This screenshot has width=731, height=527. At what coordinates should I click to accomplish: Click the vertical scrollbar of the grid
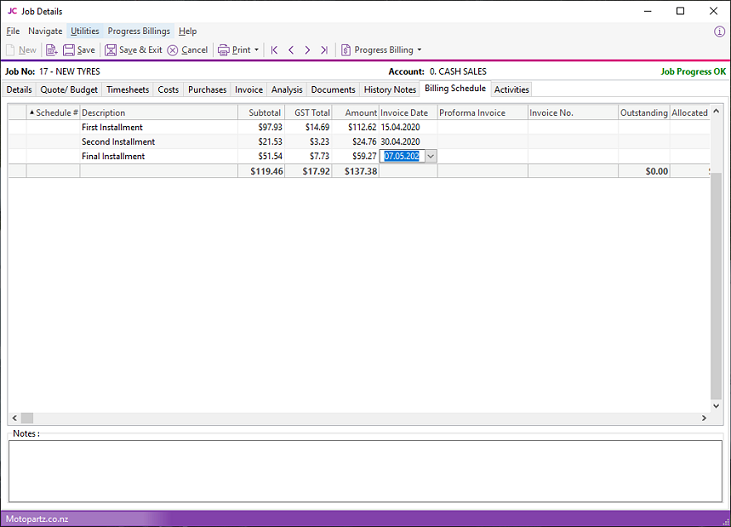715,280
